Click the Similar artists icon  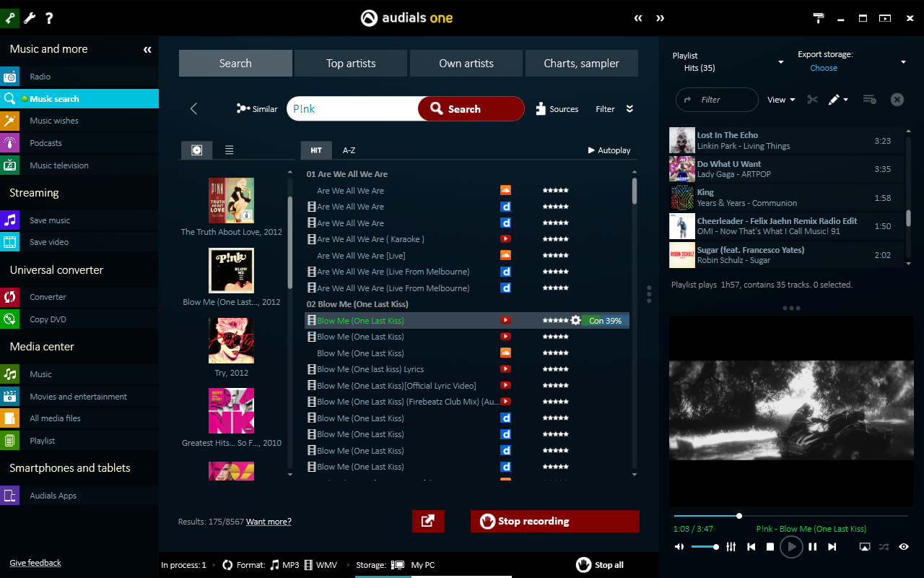pos(243,109)
